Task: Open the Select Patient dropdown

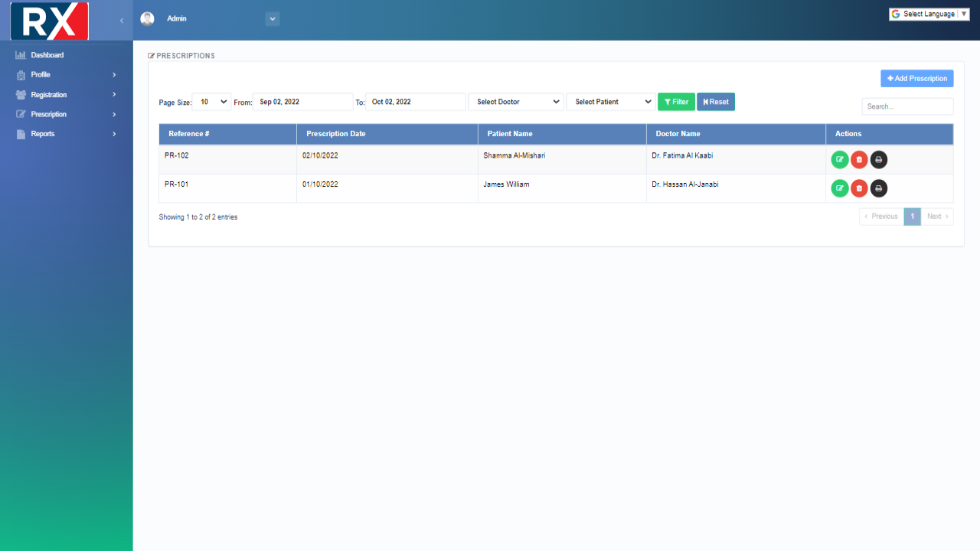Action: pos(610,102)
